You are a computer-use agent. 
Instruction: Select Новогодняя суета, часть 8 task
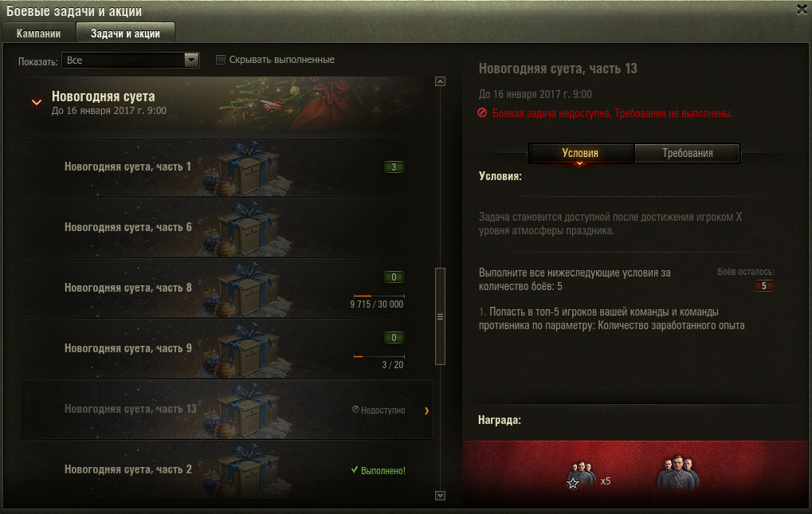coord(226,288)
